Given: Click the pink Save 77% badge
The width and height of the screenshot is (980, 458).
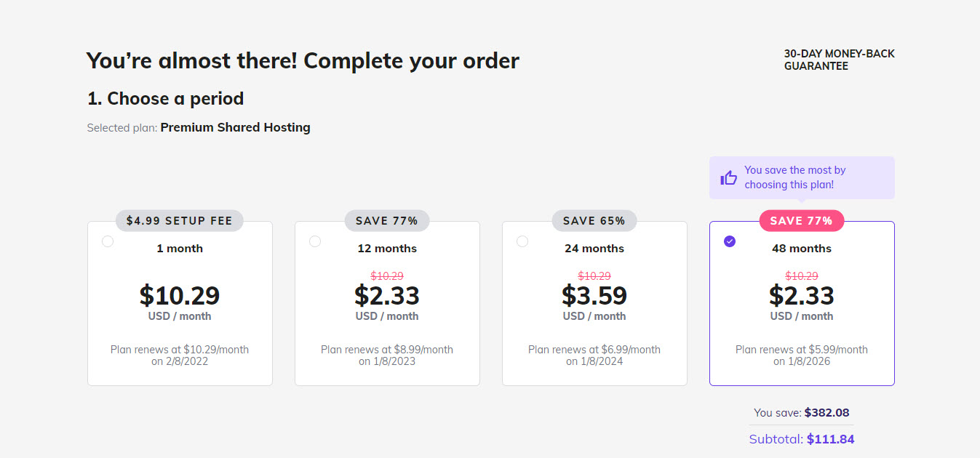Looking at the screenshot, I should coord(802,221).
